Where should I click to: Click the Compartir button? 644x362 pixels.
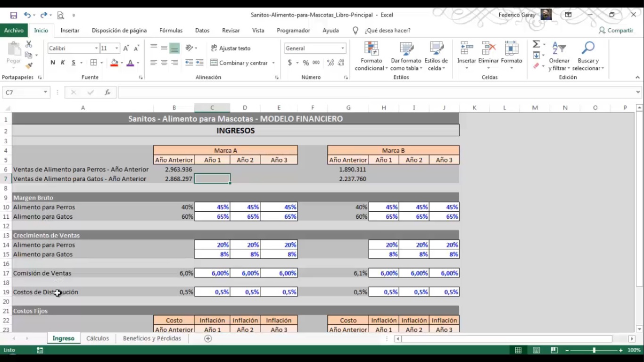point(616,30)
